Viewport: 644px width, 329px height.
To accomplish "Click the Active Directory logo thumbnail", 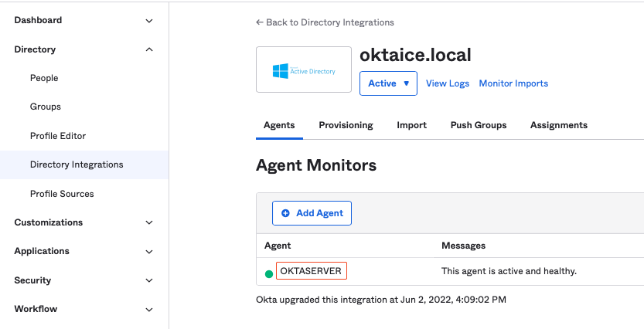I will (x=304, y=70).
